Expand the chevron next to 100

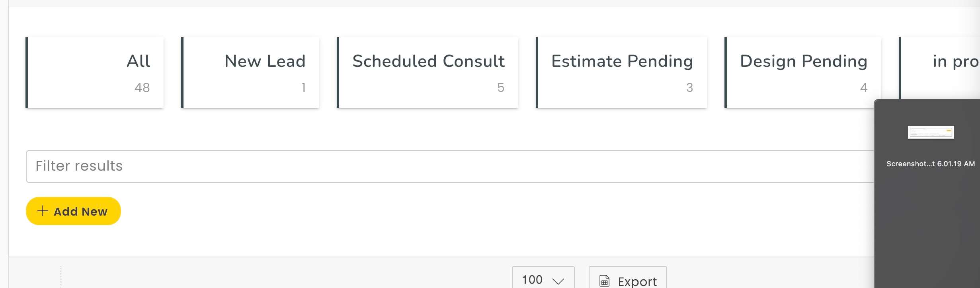click(x=558, y=281)
